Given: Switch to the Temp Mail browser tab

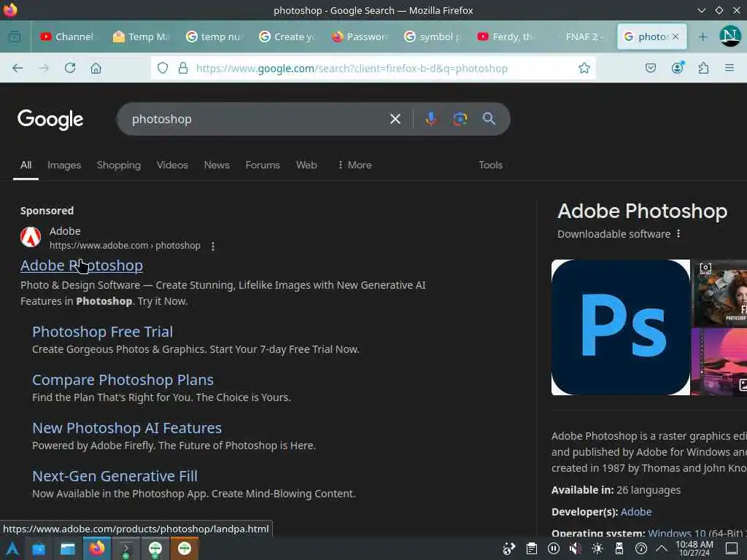Looking at the screenshot, I should 142,36.
